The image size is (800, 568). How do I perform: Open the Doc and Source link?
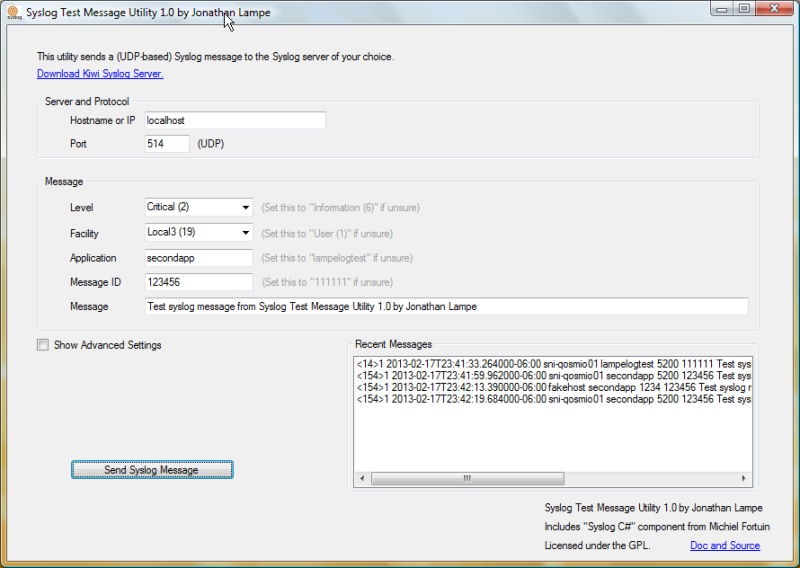point(725,546)
